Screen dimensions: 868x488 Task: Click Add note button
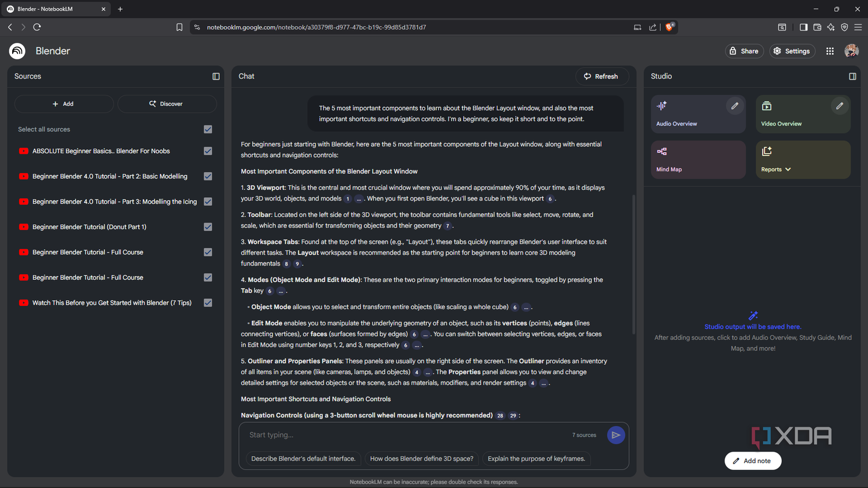click(752, 461)
